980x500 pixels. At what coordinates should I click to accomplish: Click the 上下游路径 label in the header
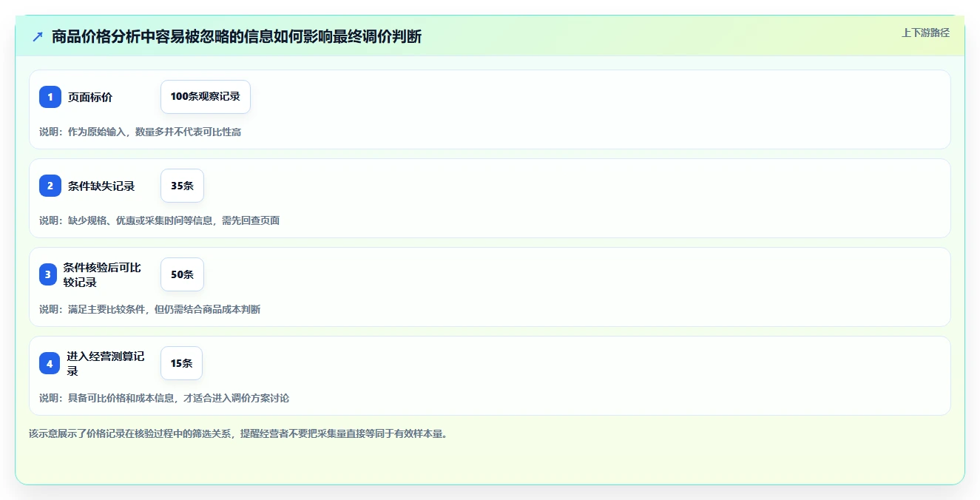[x=925, y=33]
